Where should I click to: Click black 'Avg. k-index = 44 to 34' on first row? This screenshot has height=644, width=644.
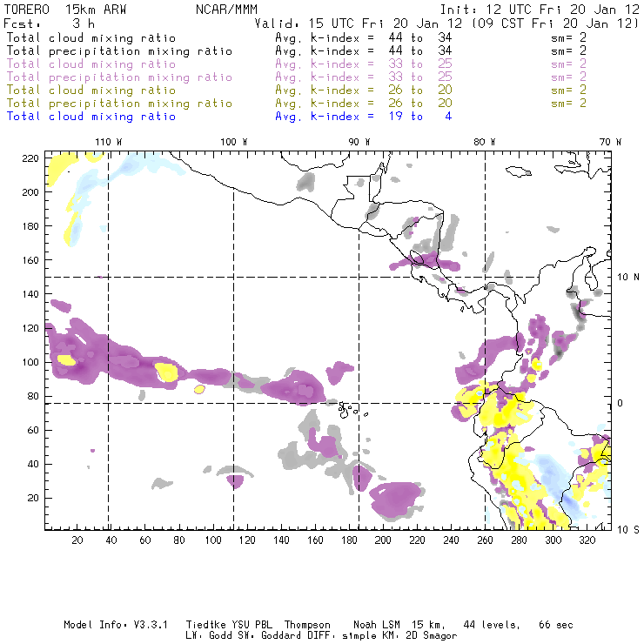tap(364, 38)
